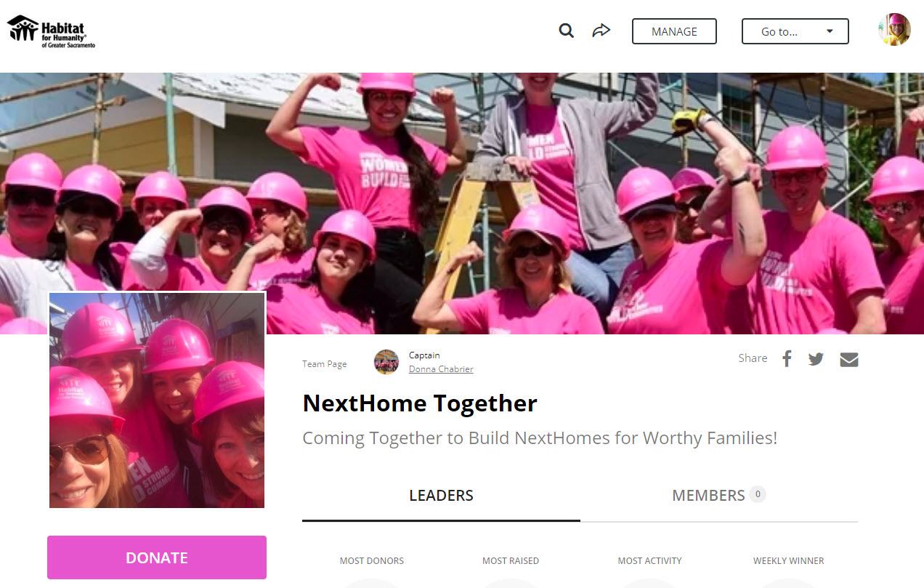Viewport: 924px width, 588px height.
Task: Click the dropdown arrow beside Go to...
Action: click(x=830, y=31)
